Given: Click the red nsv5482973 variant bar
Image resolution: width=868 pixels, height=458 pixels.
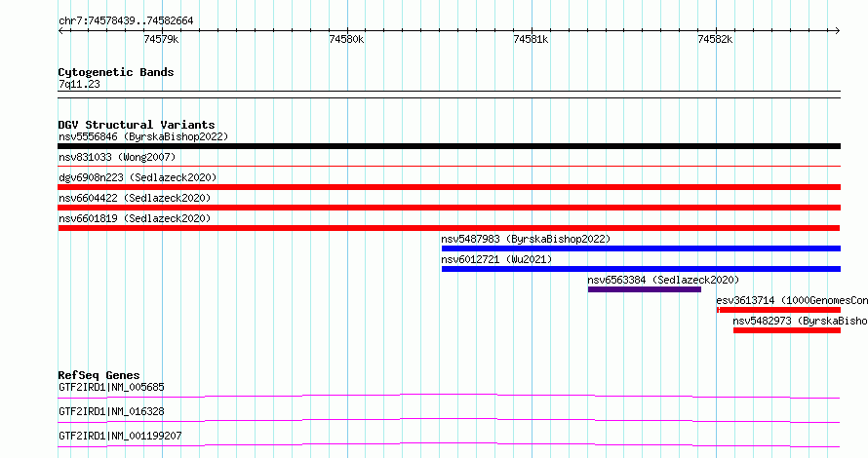Looking at the screenshot, I should click(x=787, y=330).
